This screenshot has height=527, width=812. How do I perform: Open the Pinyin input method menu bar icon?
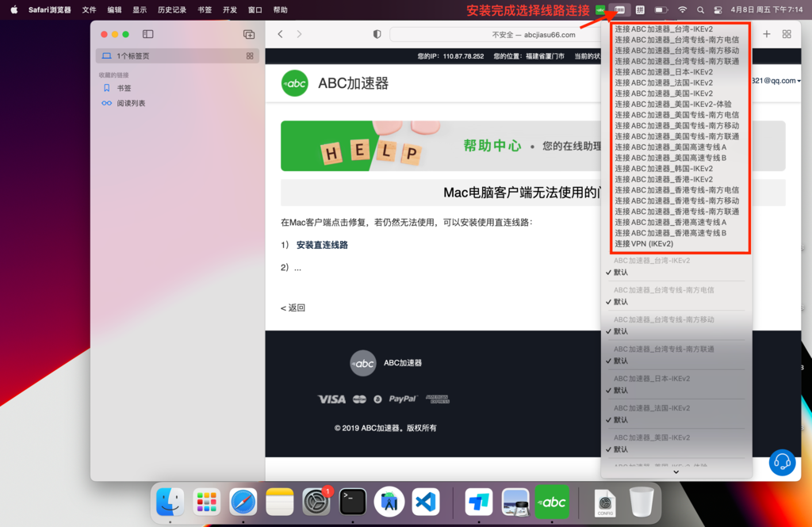640,10
